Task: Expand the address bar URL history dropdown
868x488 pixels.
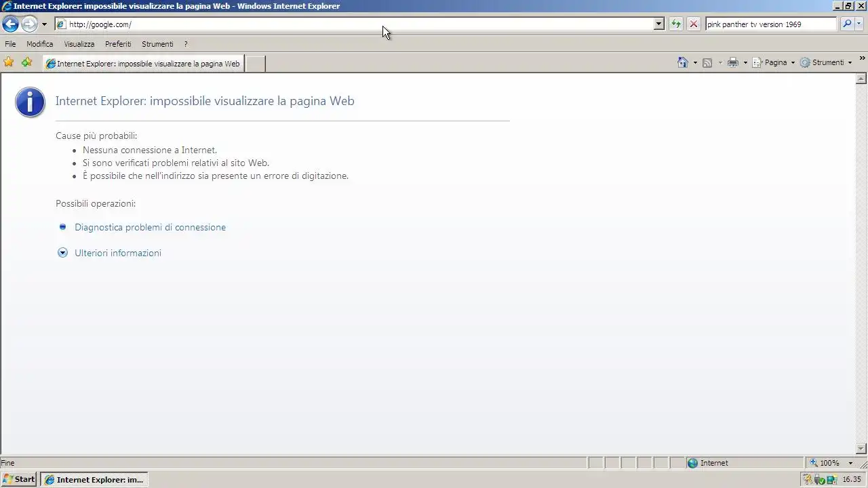Action: coord(658,24)
